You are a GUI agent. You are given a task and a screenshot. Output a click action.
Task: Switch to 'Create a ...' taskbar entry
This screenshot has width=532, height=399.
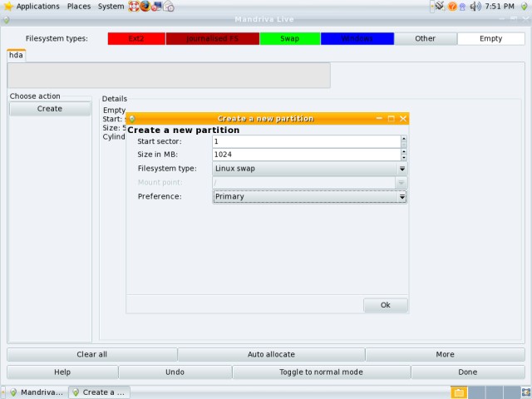(99, 392)
